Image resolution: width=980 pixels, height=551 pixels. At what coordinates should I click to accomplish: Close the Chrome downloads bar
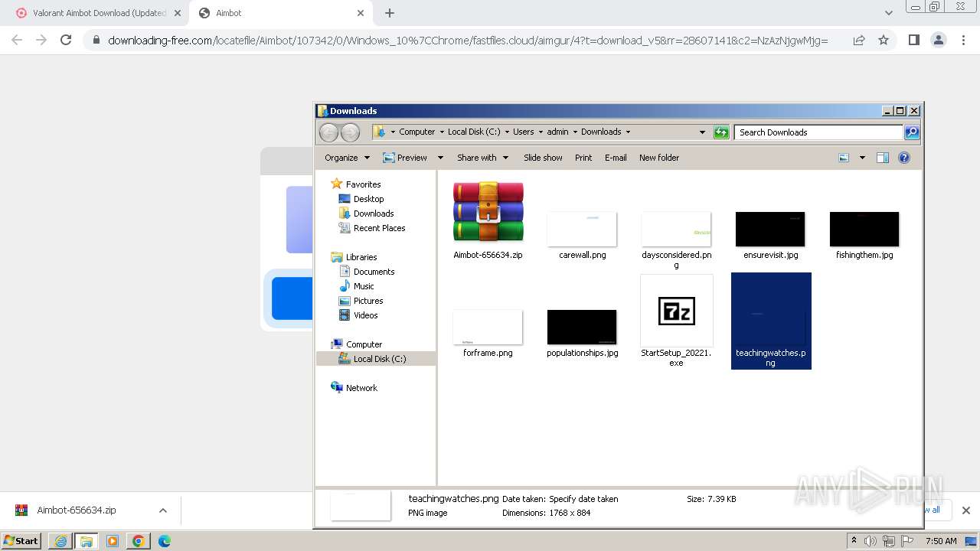click(966, 510)
